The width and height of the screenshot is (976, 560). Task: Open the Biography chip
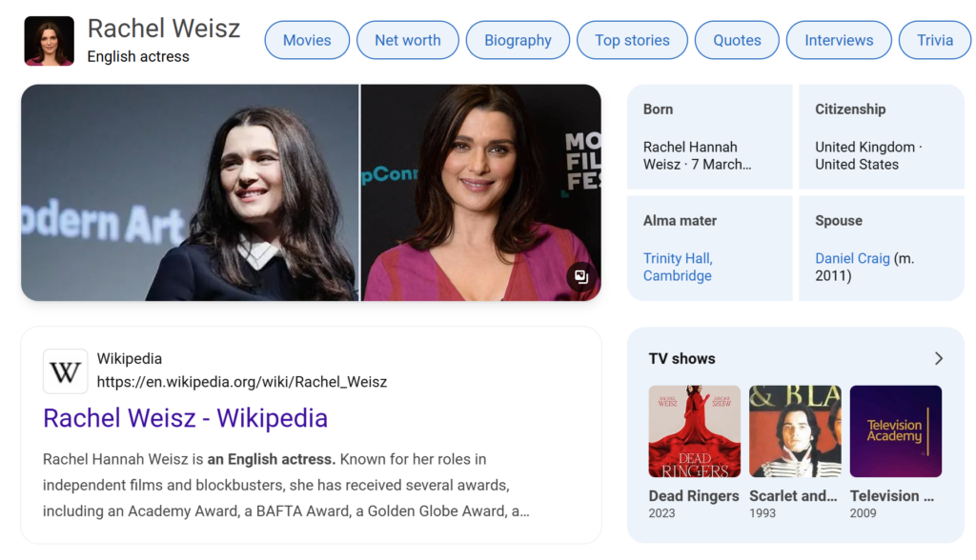coord(518,40)
